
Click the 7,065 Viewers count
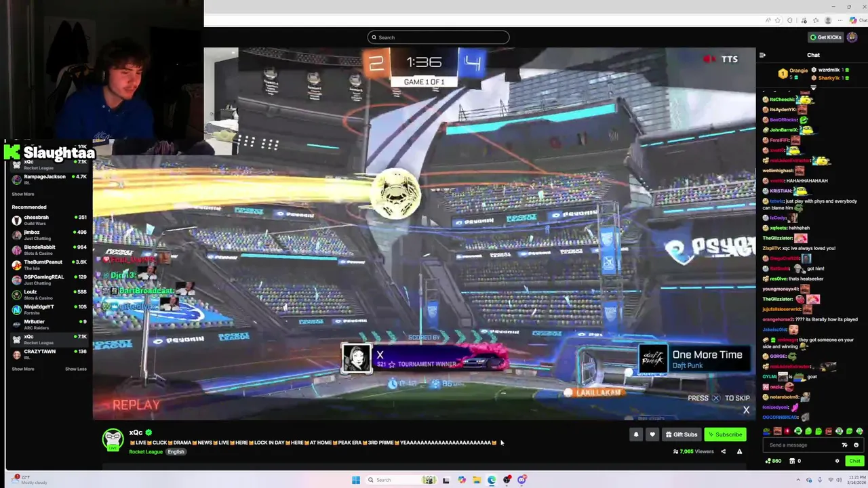(x=692, y=451)
